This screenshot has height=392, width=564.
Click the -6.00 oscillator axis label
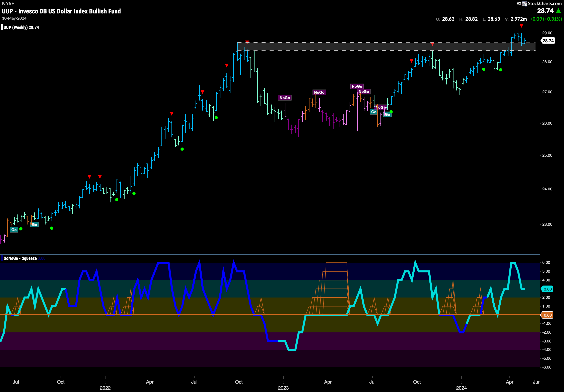(x=546, y=367)
